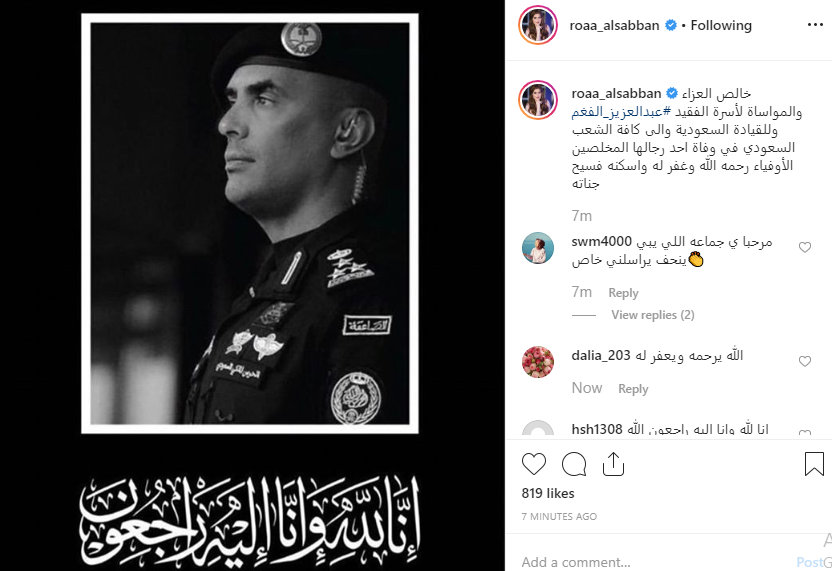The height and width of the screenshot is (571, 832).
Task: View the 819 likes list
Action: point(548,494)
